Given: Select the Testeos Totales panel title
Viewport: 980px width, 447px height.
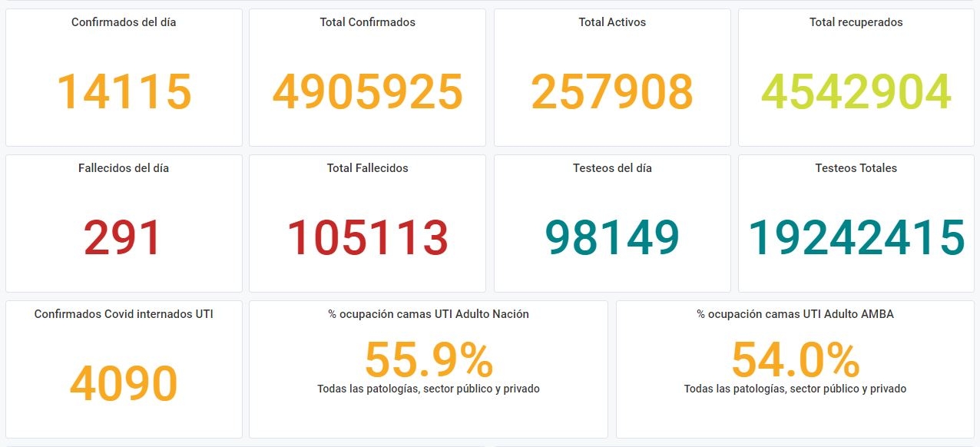Looking at the screenshot, I should 856,168.
